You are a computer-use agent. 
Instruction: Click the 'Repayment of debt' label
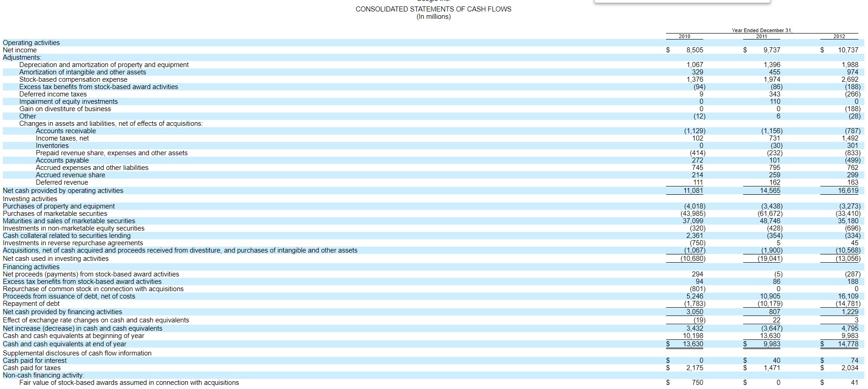tap(31, 304)
